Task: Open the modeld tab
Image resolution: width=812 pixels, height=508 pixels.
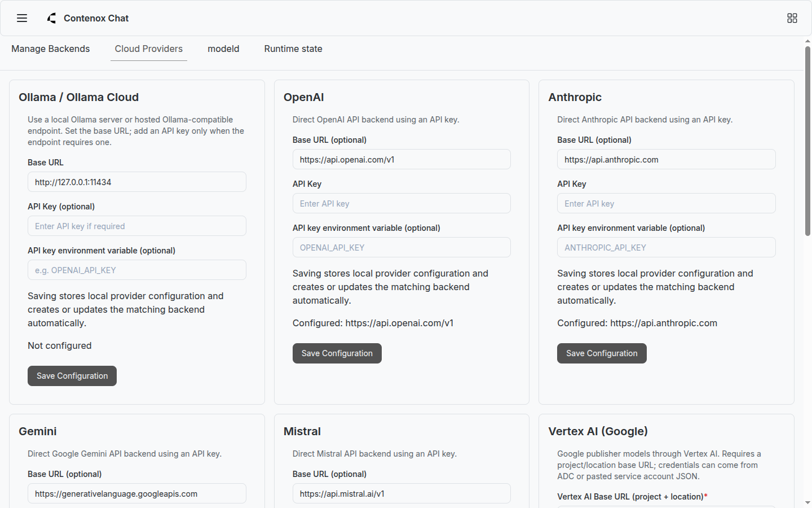Action: (223, 49)
